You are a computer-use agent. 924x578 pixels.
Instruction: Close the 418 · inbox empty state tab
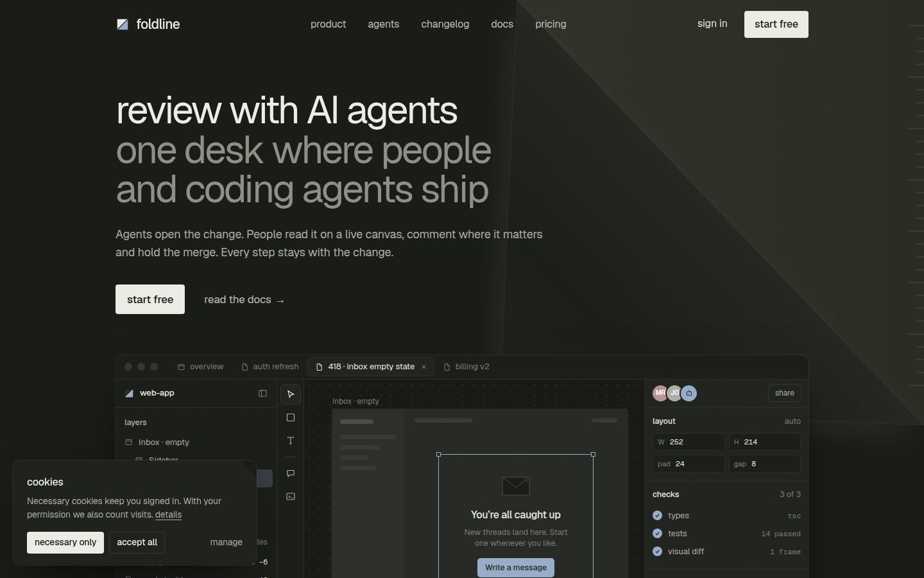(424, 367)
